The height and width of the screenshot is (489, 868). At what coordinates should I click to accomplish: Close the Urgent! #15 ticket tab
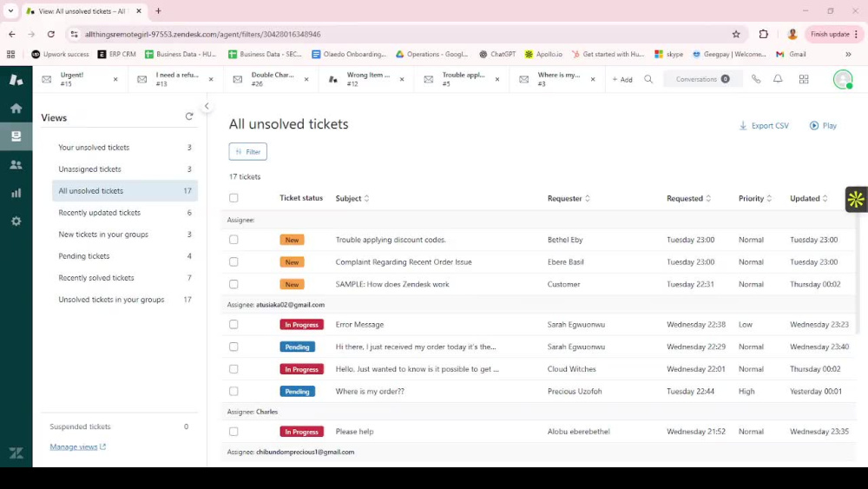(115, 79)
